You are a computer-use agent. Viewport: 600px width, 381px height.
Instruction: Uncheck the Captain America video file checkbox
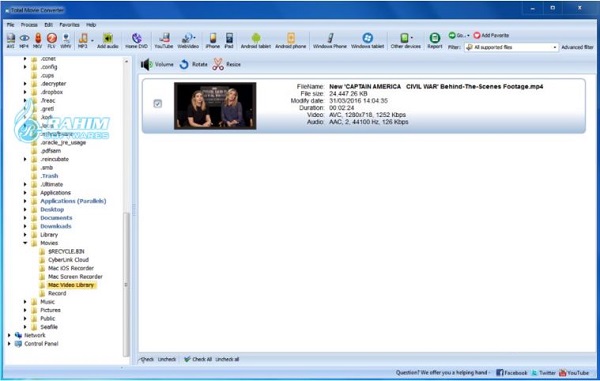158,104
